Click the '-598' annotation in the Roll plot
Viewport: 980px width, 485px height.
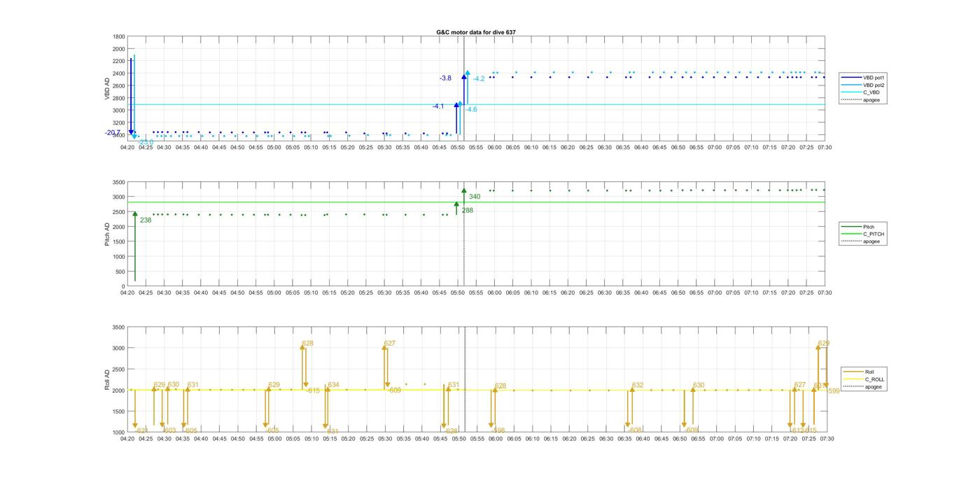[x=498, y=430]
